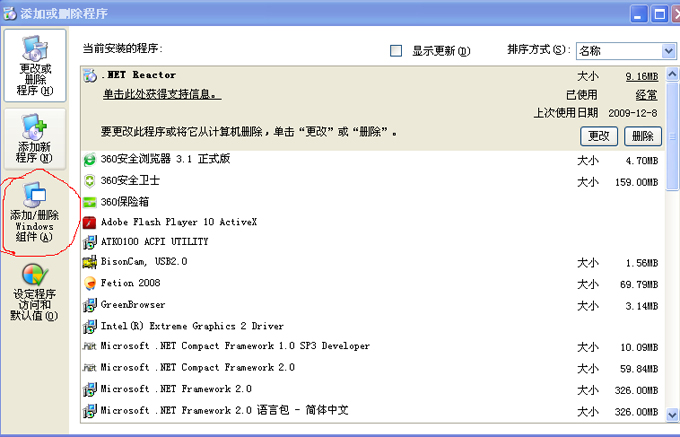Open the 单击此处获得支持信息 link
The image size is (680, 437).
click(162, 94)
